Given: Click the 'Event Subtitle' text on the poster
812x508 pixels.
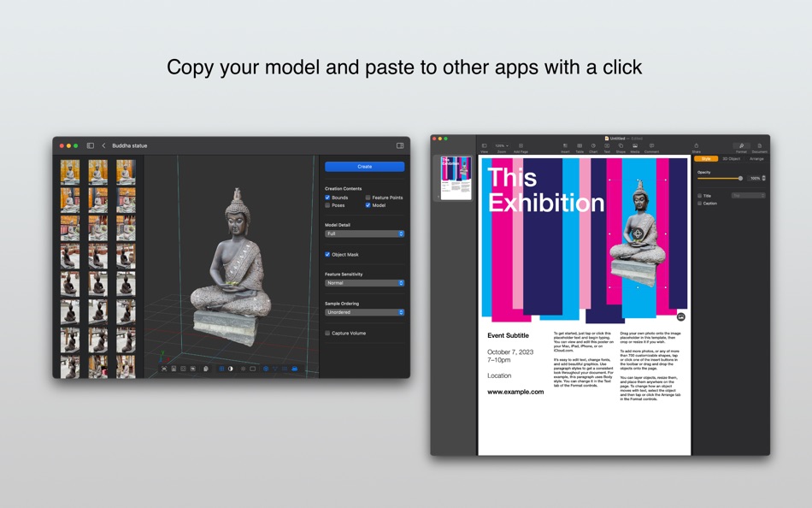Looking at the screenshot, I should click(x=508, y=335).
